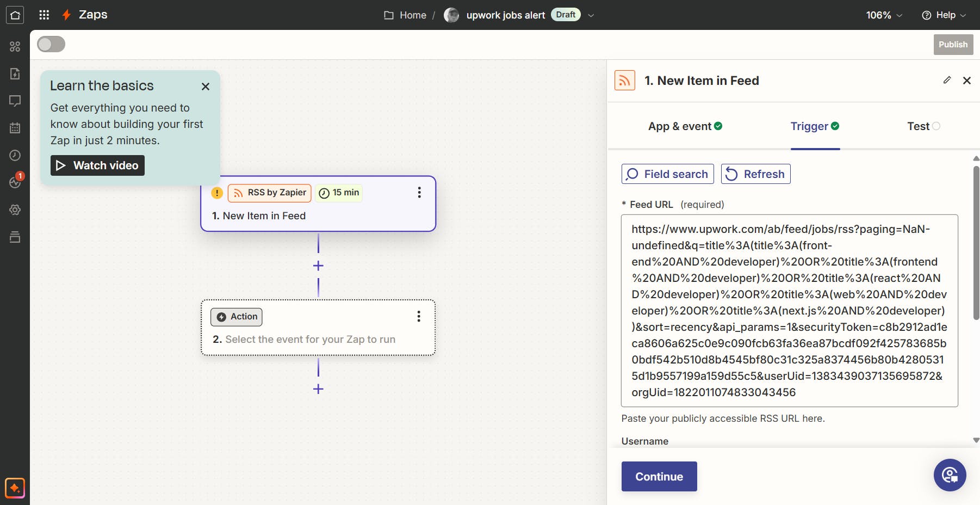Open the notes comment icon

coord(15,101)
